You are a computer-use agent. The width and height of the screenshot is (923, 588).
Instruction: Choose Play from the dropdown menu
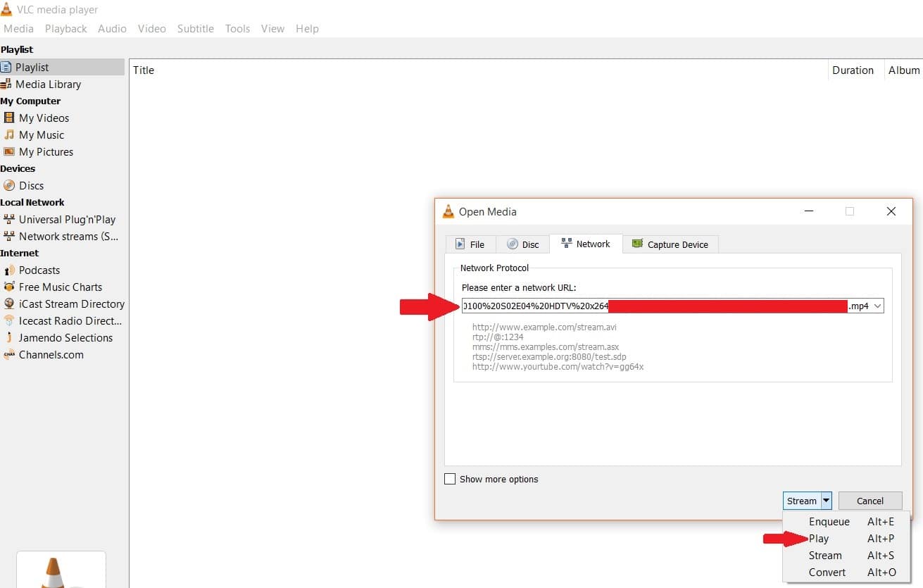(846, 539)
